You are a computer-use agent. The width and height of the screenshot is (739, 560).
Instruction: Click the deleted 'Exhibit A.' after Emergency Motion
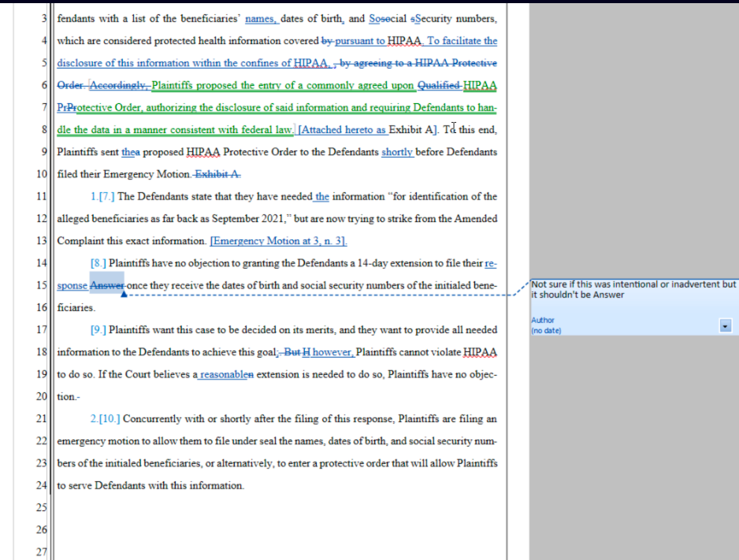[x=217, y=174]
